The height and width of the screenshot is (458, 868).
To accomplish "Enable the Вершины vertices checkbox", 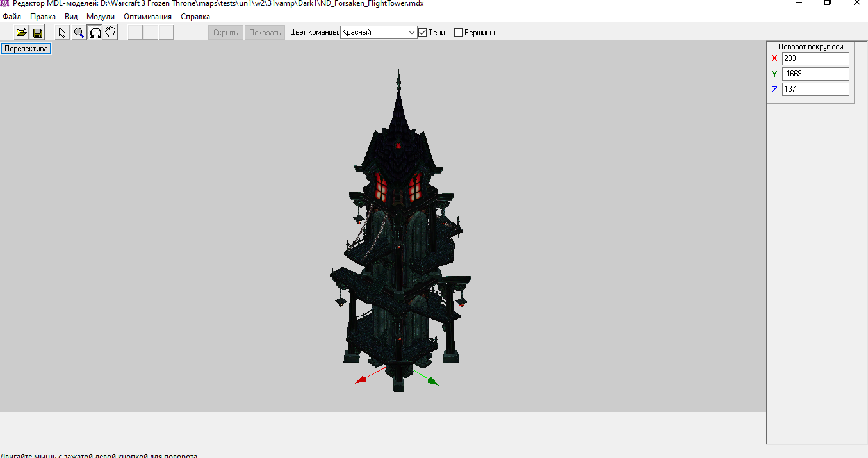I will click(x=458, y=33).
